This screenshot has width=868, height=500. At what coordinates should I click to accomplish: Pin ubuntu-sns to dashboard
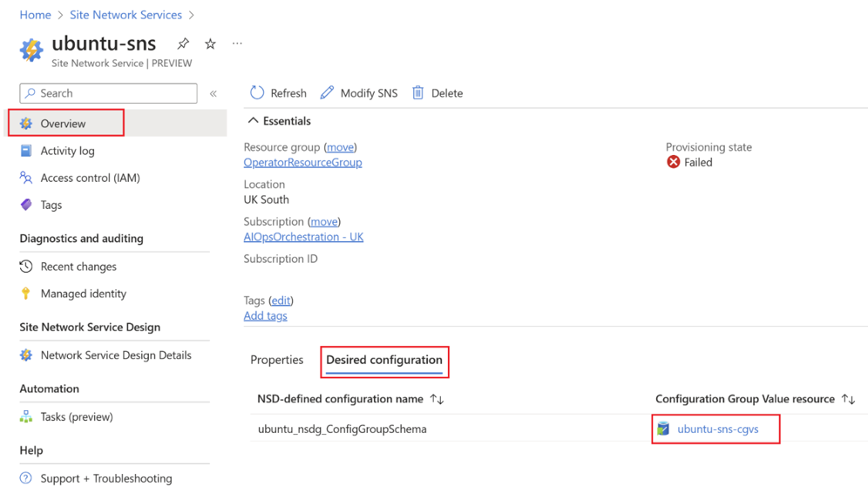coord(183,44)
